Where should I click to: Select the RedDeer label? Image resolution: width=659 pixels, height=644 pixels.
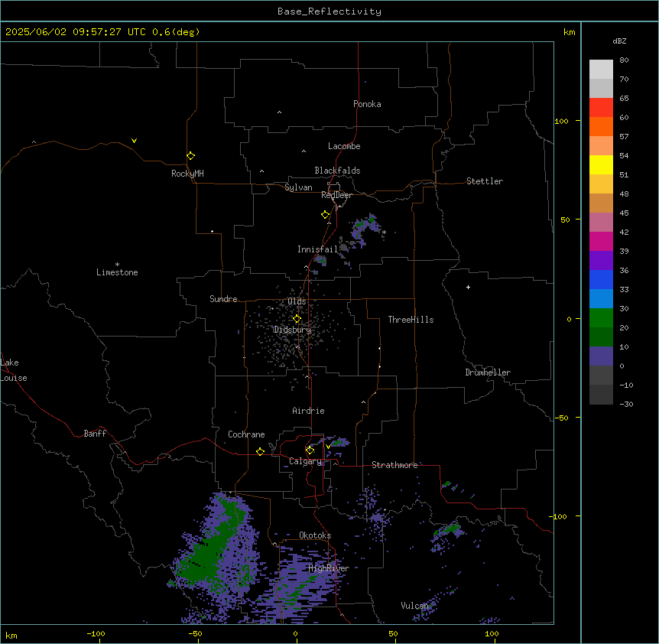[x=336, y=195]
